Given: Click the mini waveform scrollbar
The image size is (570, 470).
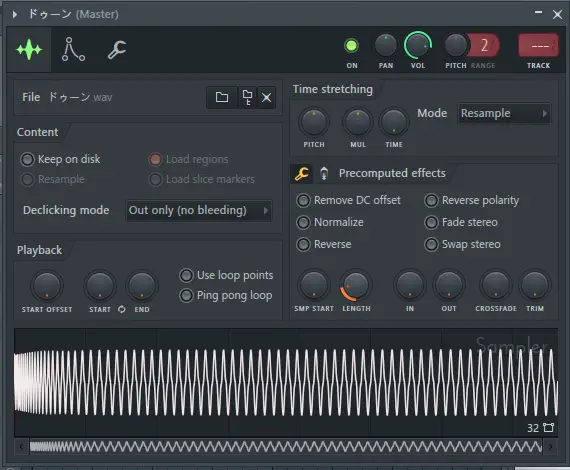Looking at the screenshot, I should click(x=286, y=446).
